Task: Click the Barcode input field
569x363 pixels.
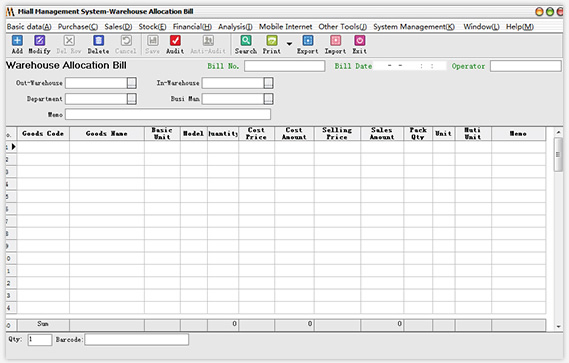Action: point(137,339)
